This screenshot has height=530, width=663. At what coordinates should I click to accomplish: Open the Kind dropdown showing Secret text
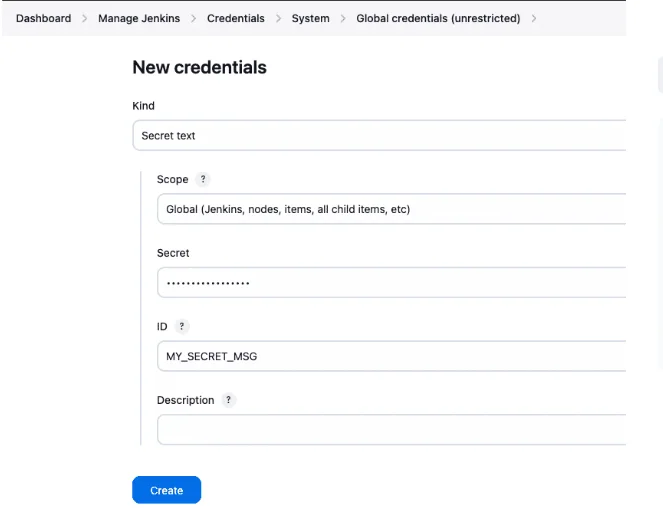click(x=380, y=135)
